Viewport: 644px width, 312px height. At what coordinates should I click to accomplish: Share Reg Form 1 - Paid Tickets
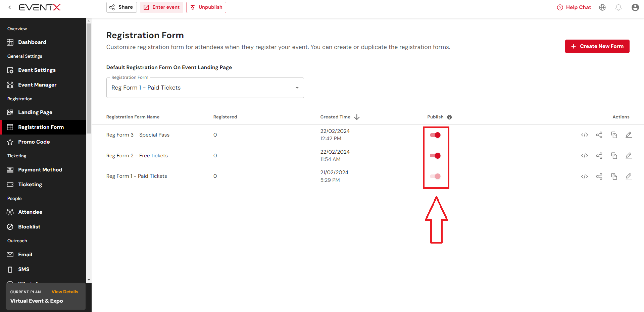click(x=599, y=176)
